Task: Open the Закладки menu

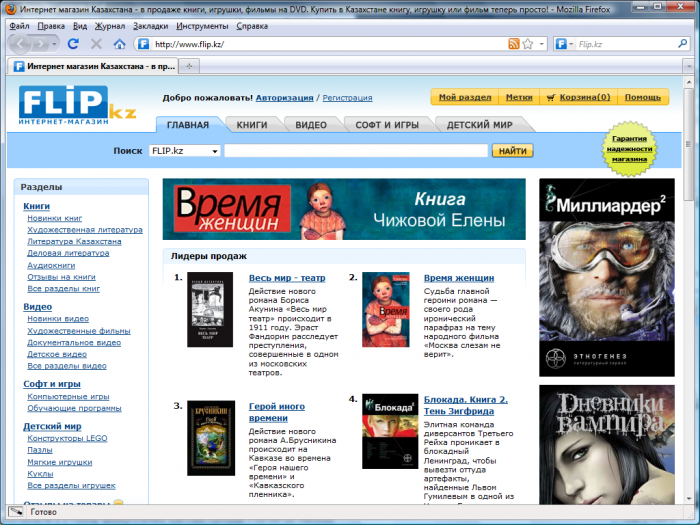Action: (150, 26)
